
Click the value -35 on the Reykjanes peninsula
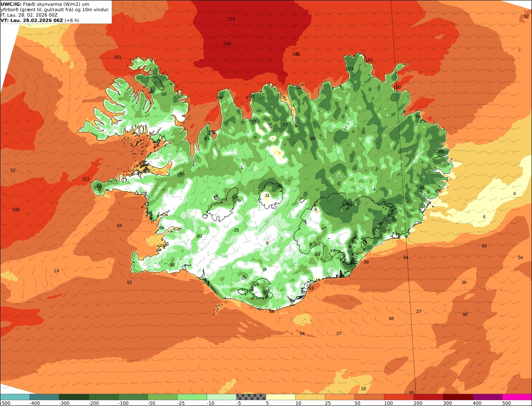pyautogui.click(x=172, y=265)
